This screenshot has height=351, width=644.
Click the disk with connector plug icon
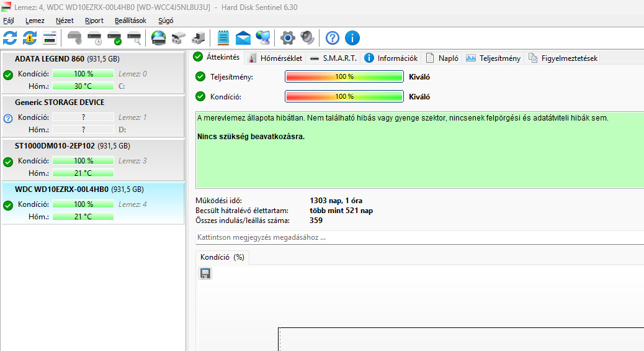tap(178, 38)
